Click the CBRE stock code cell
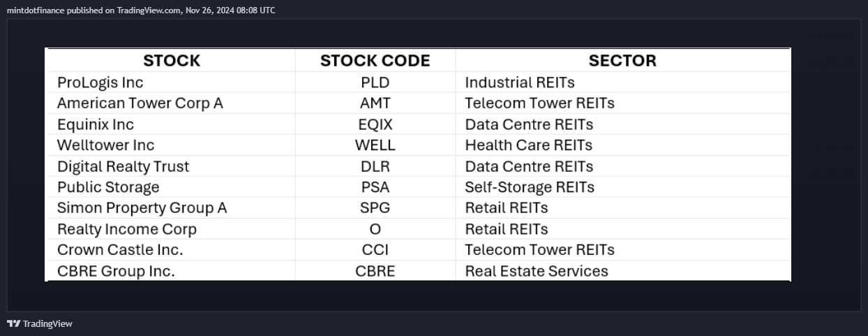868x336 pixels. (x=375, y=271)
